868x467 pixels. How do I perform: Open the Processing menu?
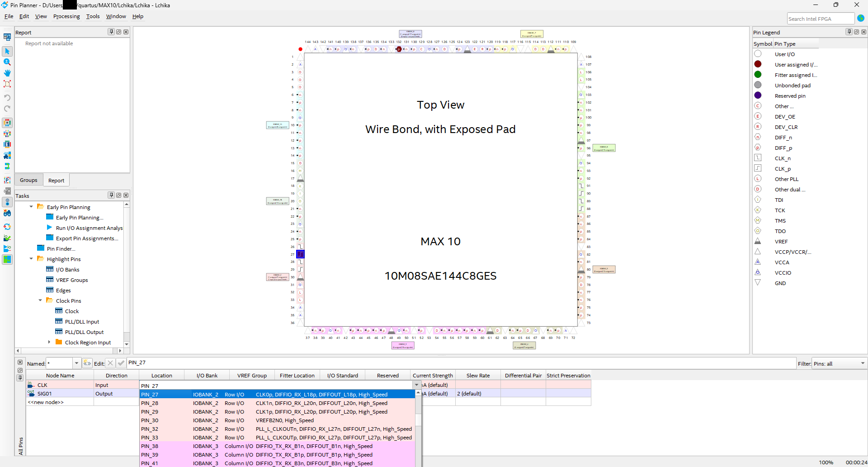point(66,16)
